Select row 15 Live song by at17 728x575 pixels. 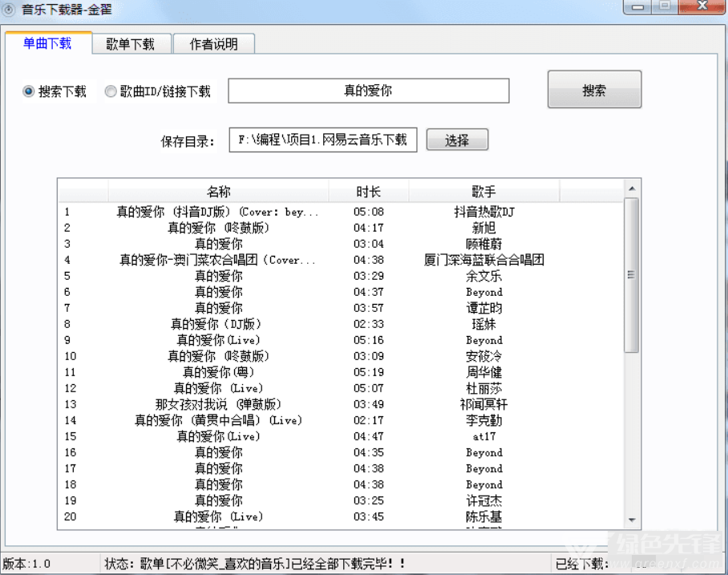[342, 436]
